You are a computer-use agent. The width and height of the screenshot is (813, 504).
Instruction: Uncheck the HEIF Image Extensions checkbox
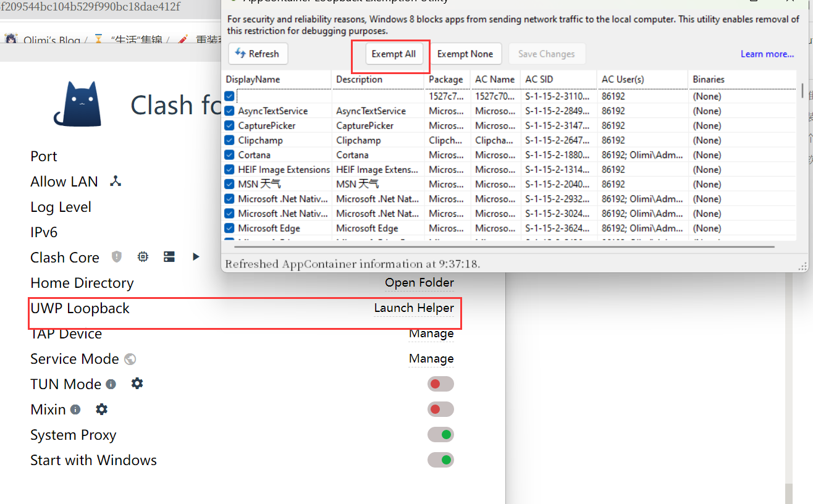pyautogui.click(x=229, y=169)
